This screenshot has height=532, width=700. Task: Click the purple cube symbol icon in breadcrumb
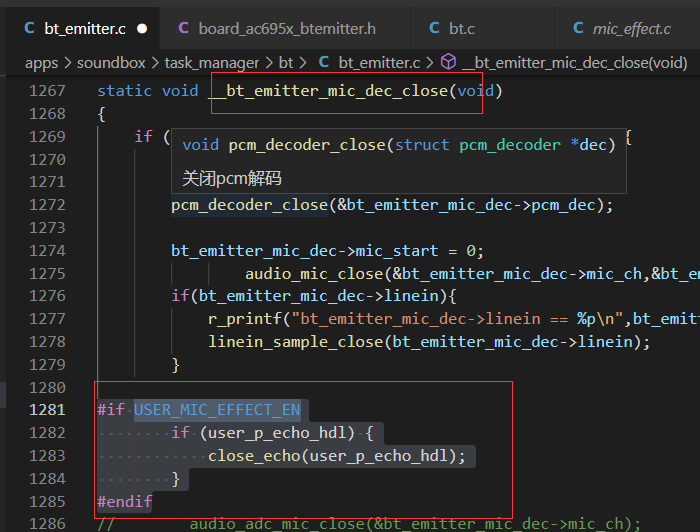point(448,62)
